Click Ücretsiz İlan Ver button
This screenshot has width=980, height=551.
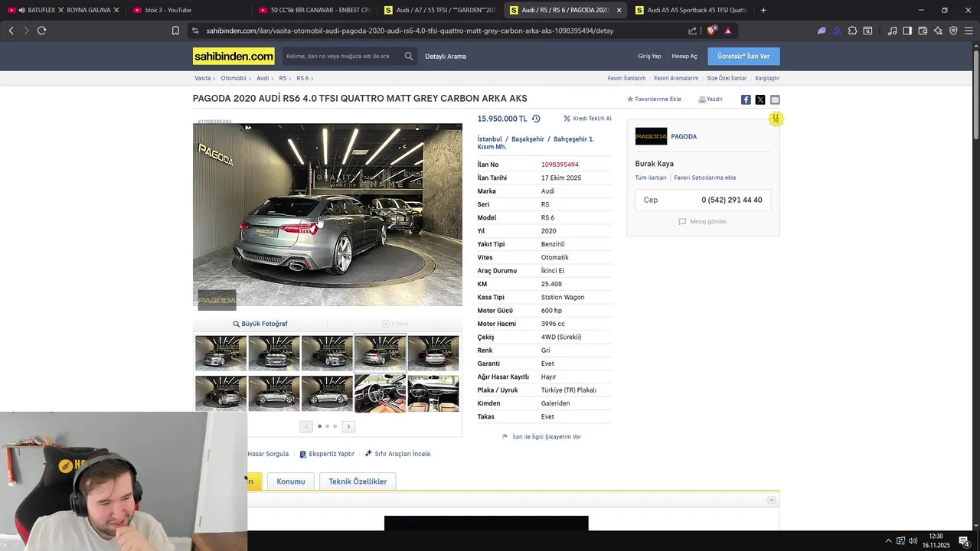click(x=743, y=56)
